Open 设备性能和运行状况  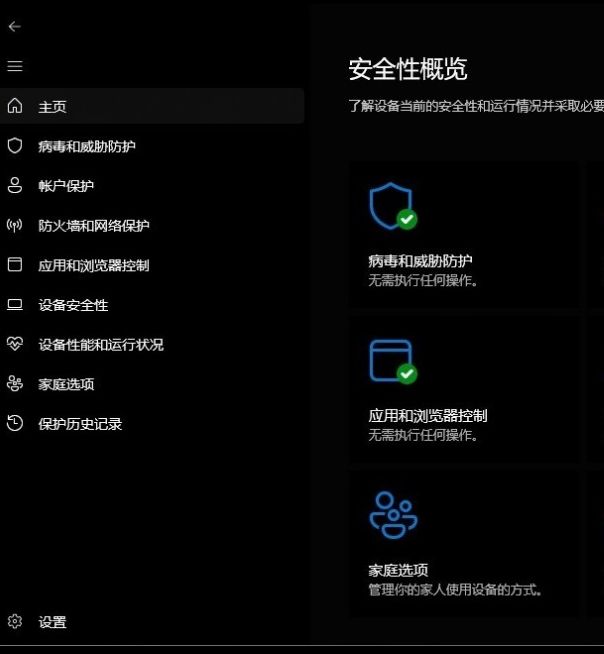click(x=101, y=345)
